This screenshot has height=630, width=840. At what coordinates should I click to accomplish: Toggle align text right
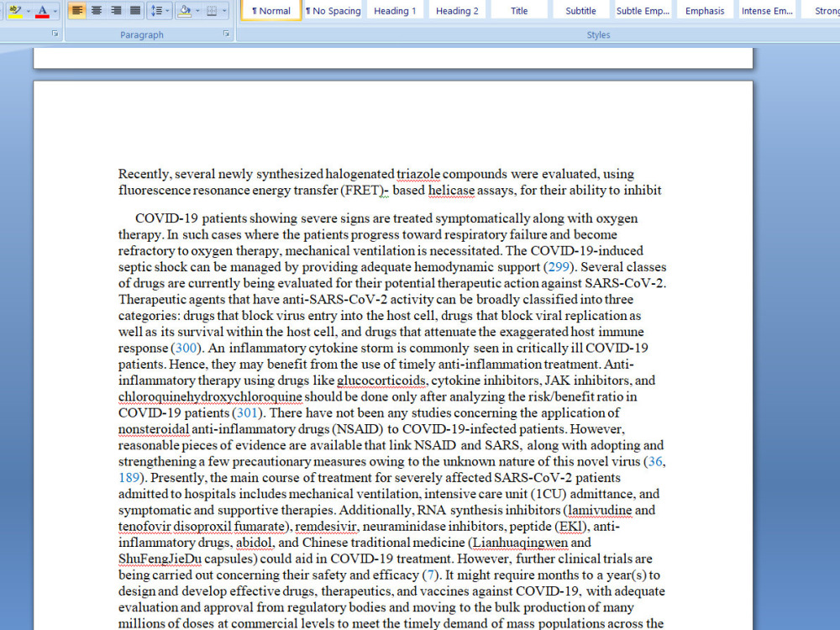click(116, 11)
